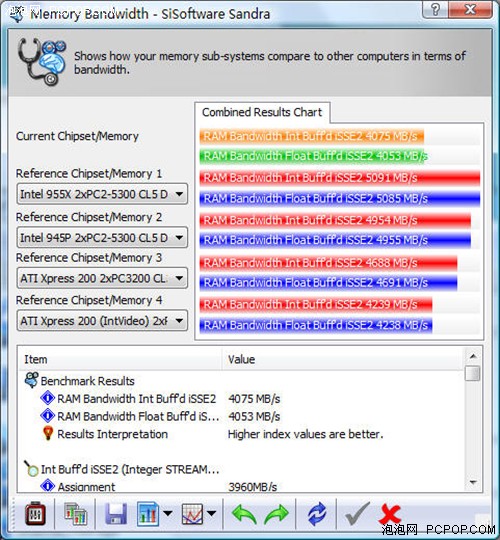Open Reference Chipset/Memory 4 dropdown

(102, 321)
